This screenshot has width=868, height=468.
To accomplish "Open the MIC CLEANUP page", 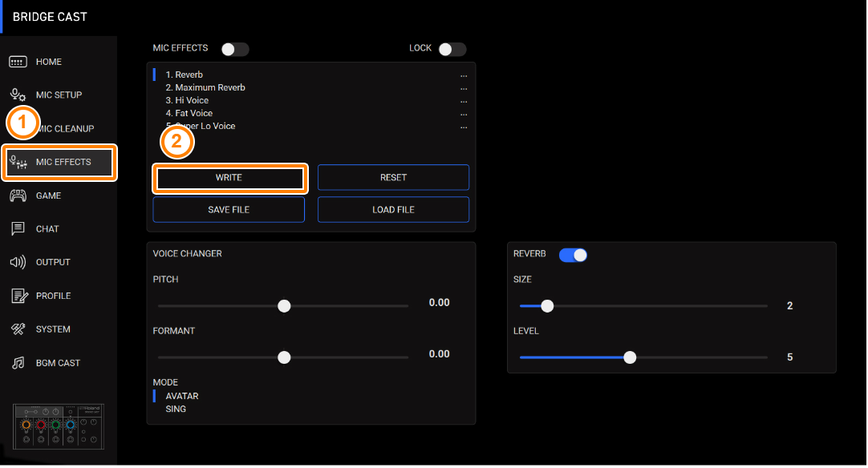I will (67, 129).
